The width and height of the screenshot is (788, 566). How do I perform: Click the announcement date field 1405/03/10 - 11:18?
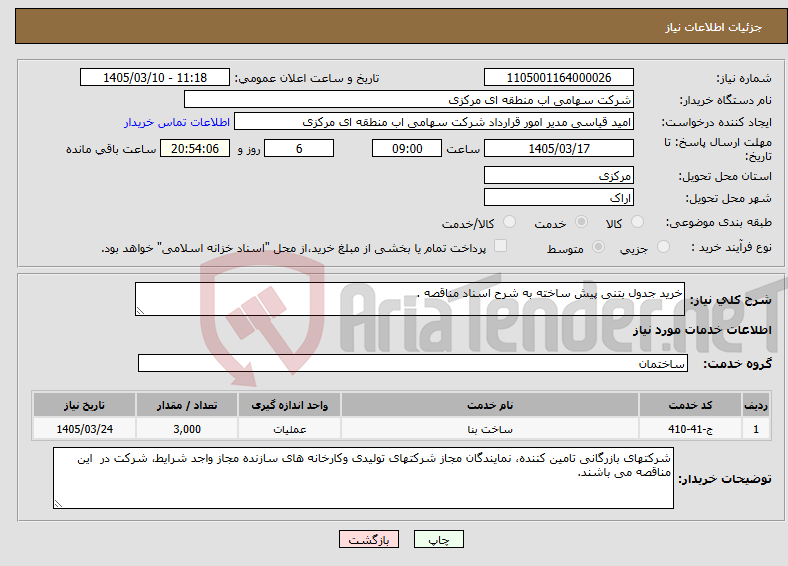(x=155, y=77)
